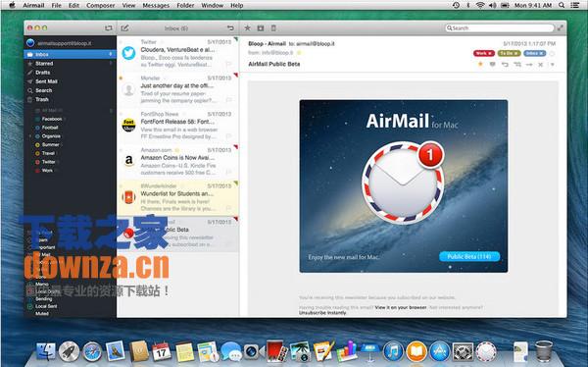
Task: Open the Window menu
Action: click(x=213, y=5)
